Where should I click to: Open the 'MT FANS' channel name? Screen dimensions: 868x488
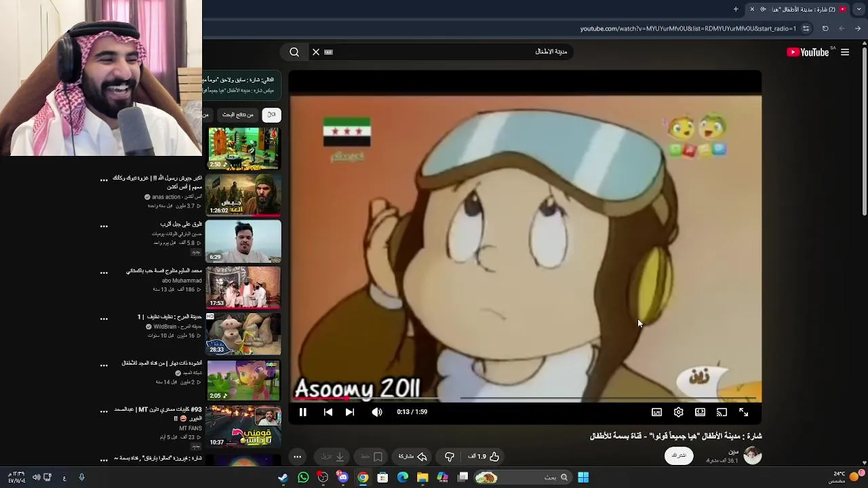191,428
